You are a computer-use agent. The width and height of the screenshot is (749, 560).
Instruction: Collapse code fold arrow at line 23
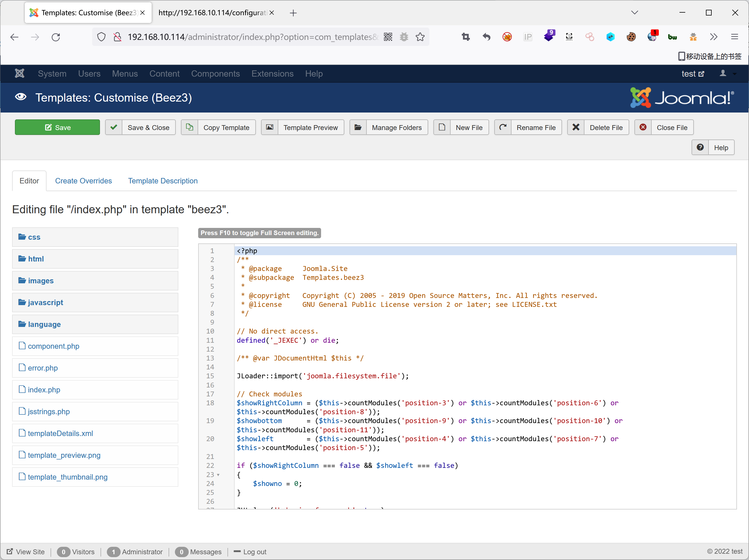(x=218, y=475)
